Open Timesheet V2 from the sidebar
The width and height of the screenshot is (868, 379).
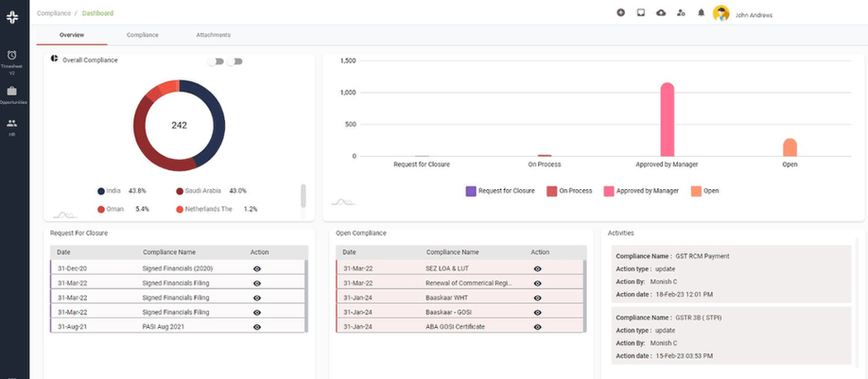[12, 59]
